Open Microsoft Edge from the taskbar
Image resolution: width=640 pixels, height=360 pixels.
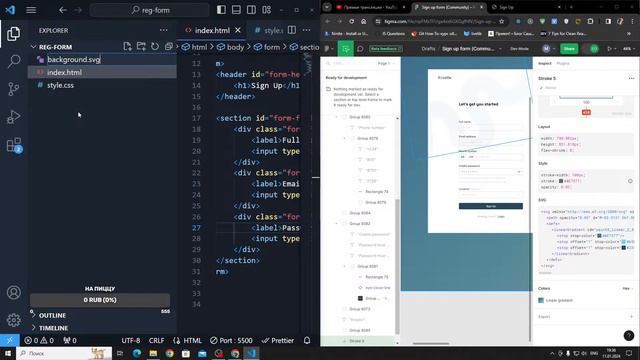tap(137, 353)
